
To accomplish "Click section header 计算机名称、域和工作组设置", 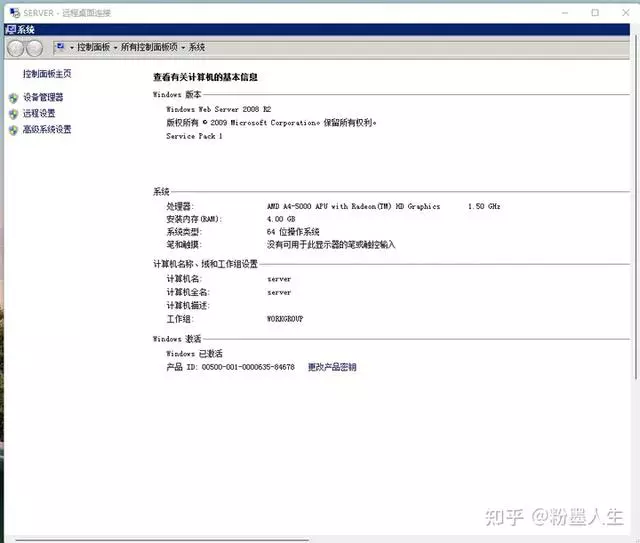I will 205,264.
